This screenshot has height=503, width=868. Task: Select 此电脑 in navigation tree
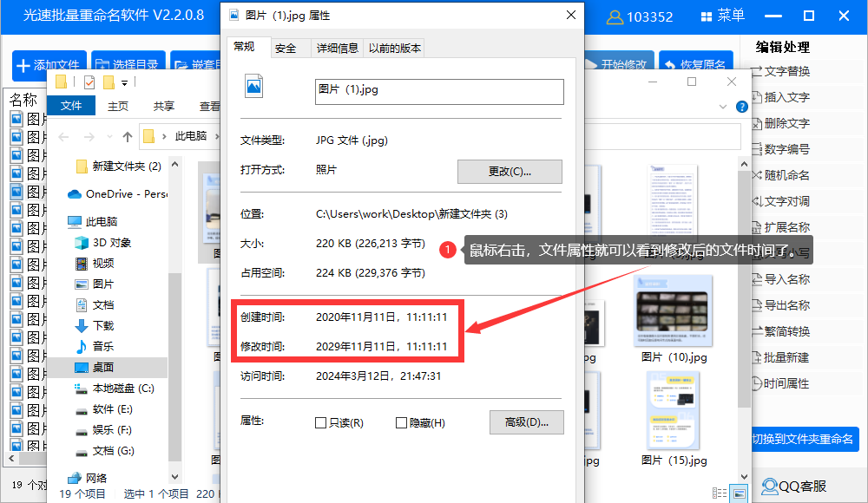(93, 222)
